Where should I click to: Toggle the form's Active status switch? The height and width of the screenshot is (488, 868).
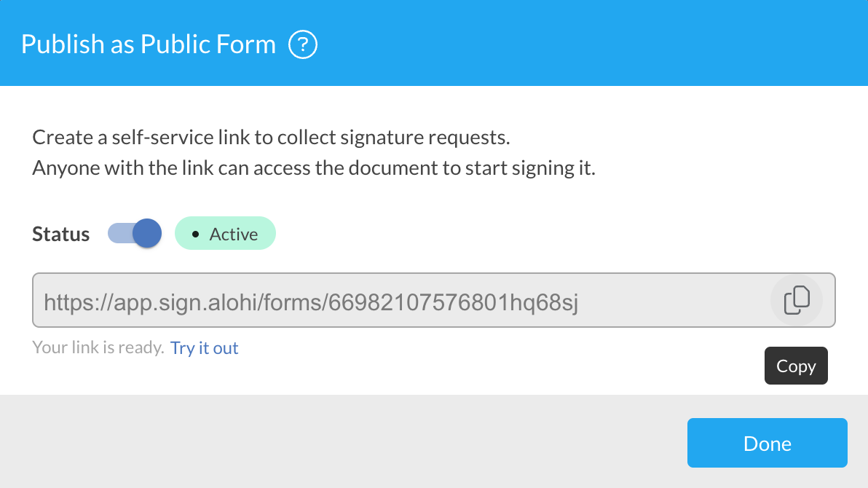coord(135,233)
